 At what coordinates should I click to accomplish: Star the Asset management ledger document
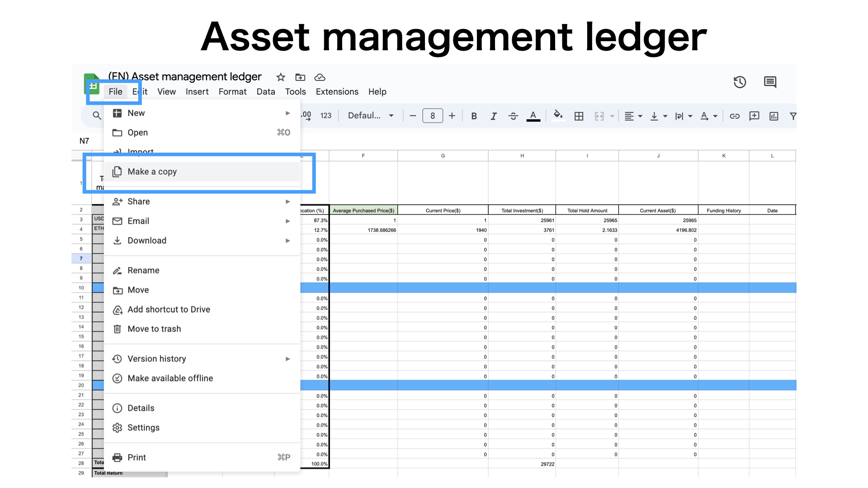click(281, 77)
